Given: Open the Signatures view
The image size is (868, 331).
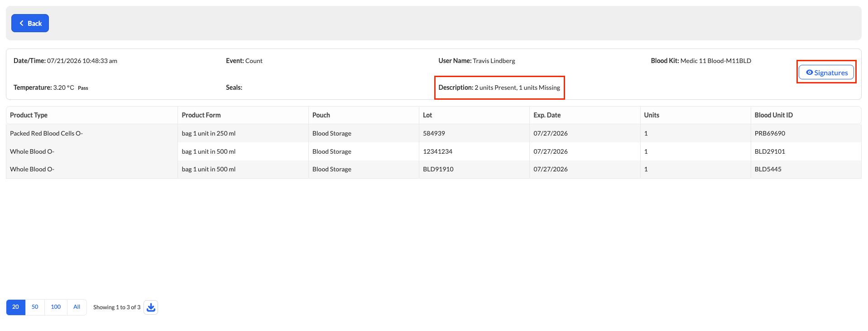Looking at the screenshot, I should pyautogui.click(x=826, y=73).
